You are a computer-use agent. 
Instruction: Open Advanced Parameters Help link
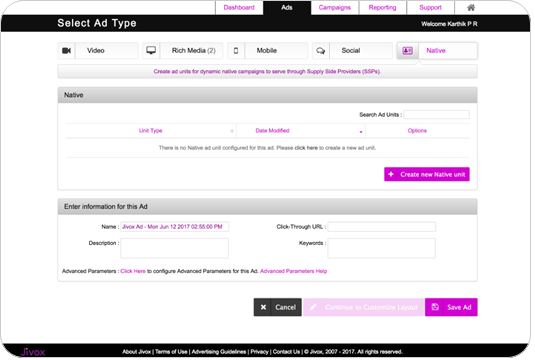pos(293,271)
